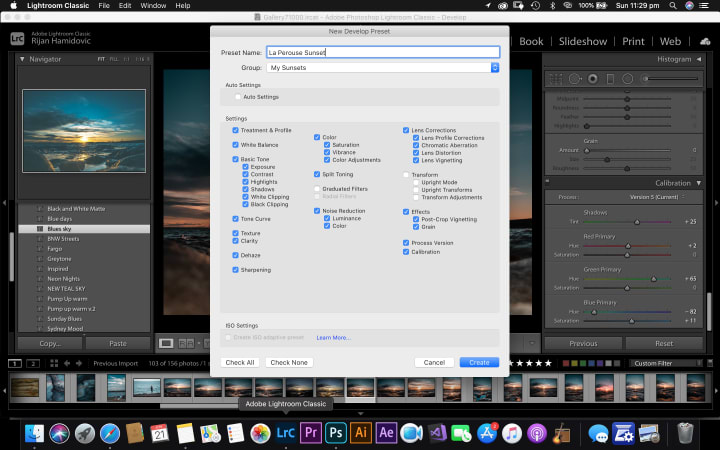Go forward using filmstrip right arrow
This screenshot has width=720, height=450.
pyautogui.click(x=79, y=363)
